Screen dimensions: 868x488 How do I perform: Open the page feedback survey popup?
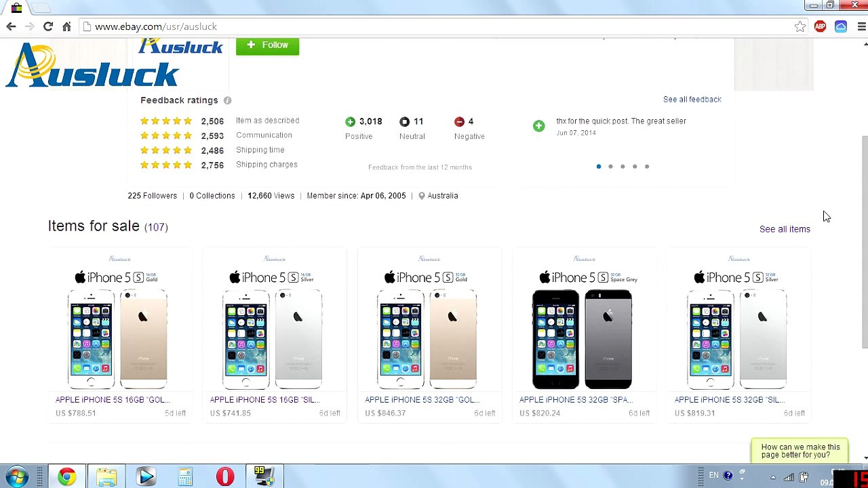(x=800, y=451)
